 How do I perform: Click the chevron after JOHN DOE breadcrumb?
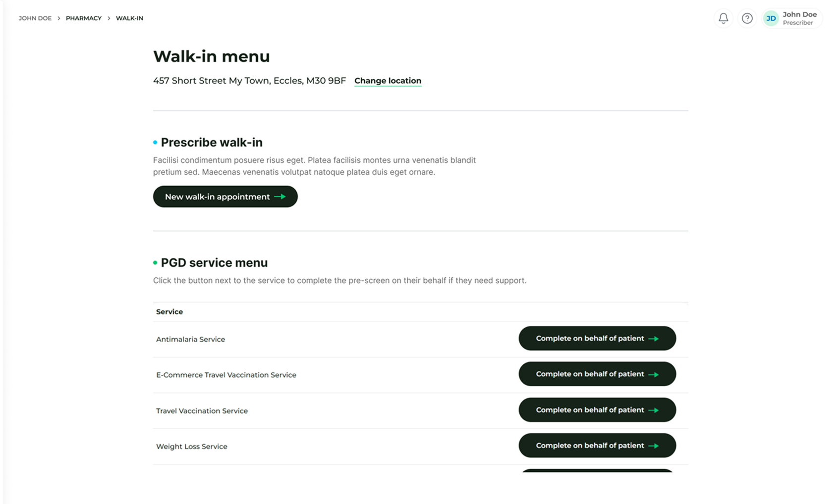59,18
